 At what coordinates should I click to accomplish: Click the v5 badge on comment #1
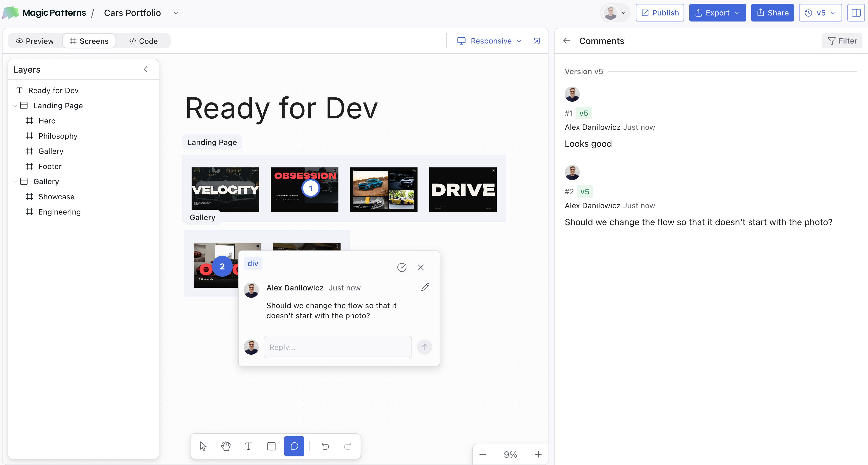(584, 113)
